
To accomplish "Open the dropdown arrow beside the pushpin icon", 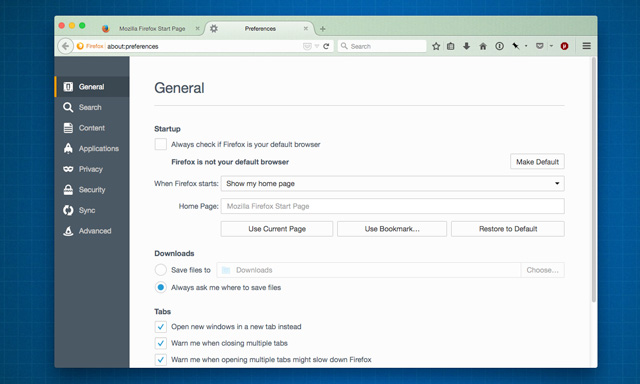I will (x=526, y=46).
